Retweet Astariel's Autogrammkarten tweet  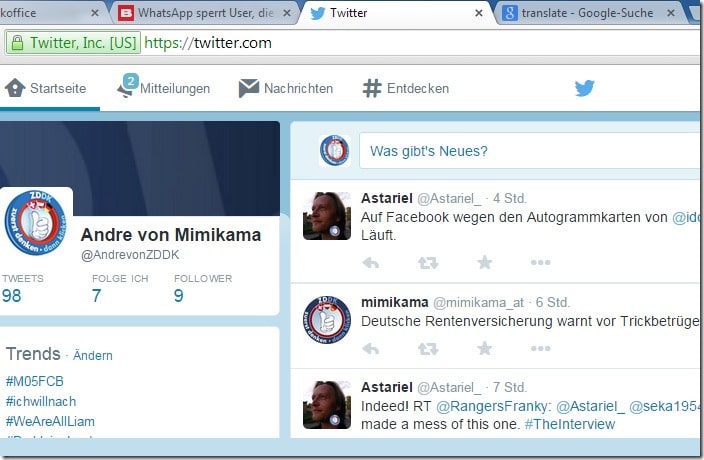[428, 263]
